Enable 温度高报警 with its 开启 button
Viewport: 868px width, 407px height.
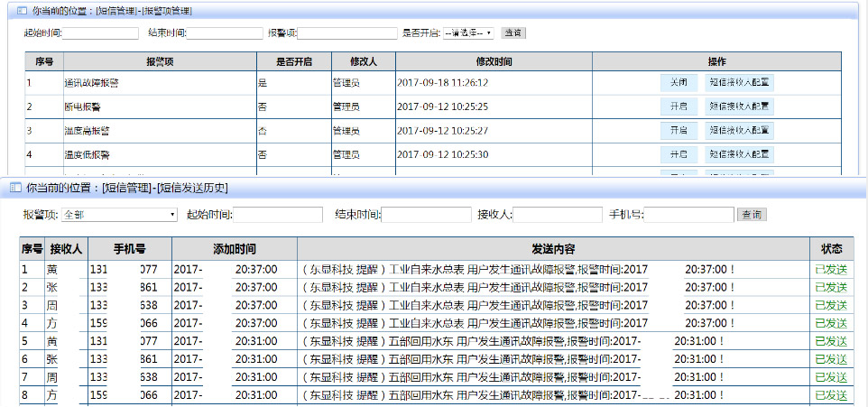tap(679, 131)
